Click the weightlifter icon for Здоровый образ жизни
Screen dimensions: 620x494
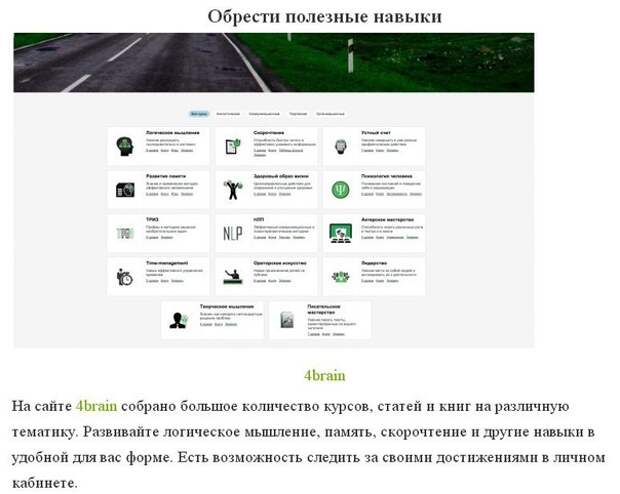tap(233, 189)
